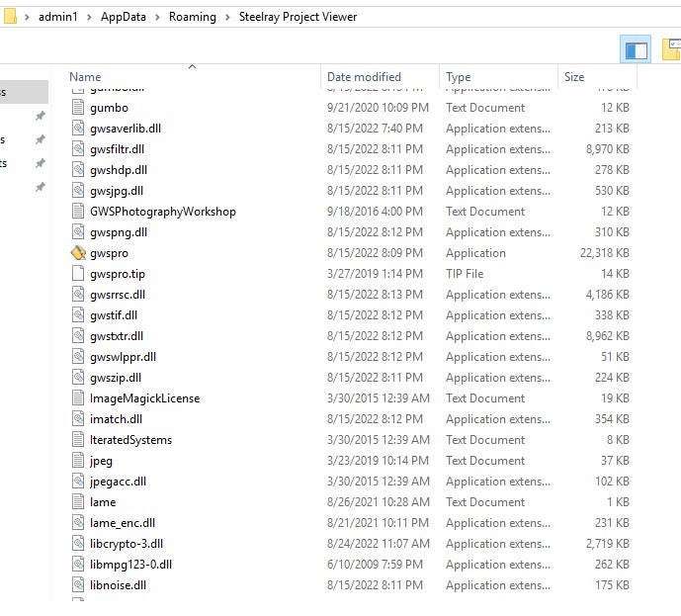Click the gumbo text document icon
The image size is (681, 616).
tap(79, 108)
